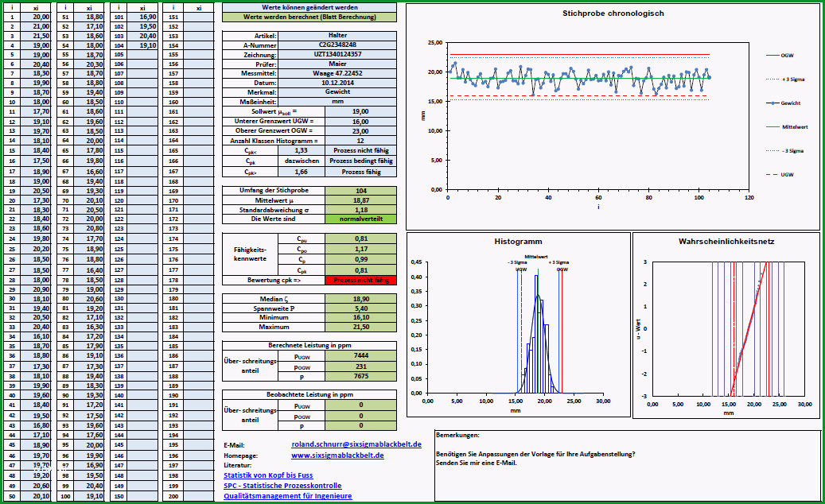Select empty xi cell for sample 200

coord(199,496)
